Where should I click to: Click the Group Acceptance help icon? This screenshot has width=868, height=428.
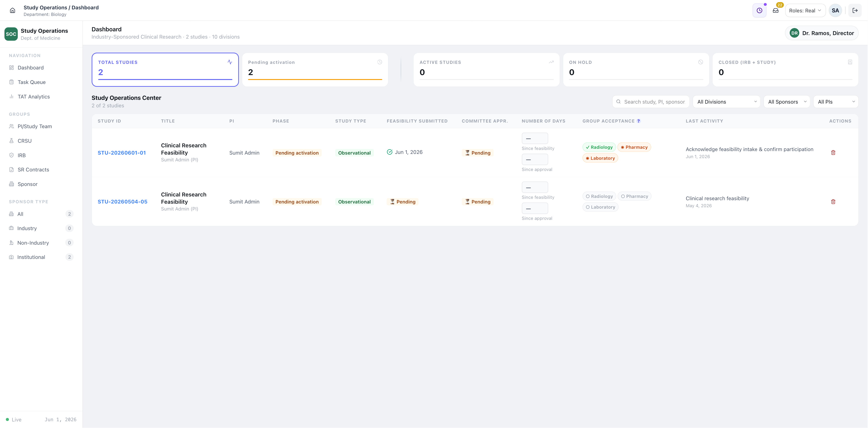point(638,121)
